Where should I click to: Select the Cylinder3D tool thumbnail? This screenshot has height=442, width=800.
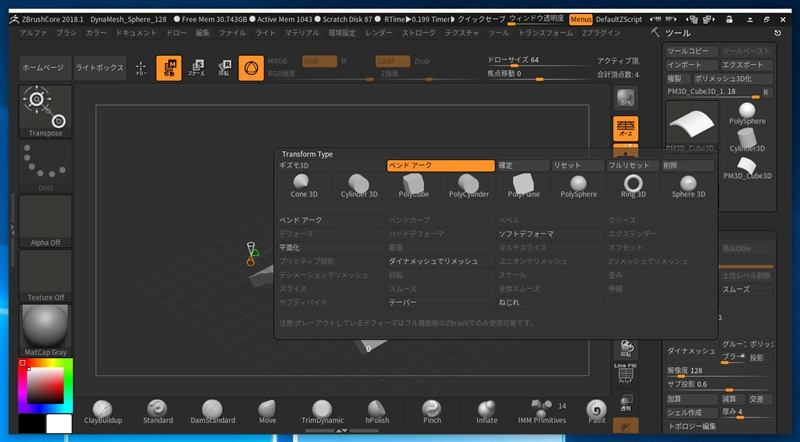point(747,140)
